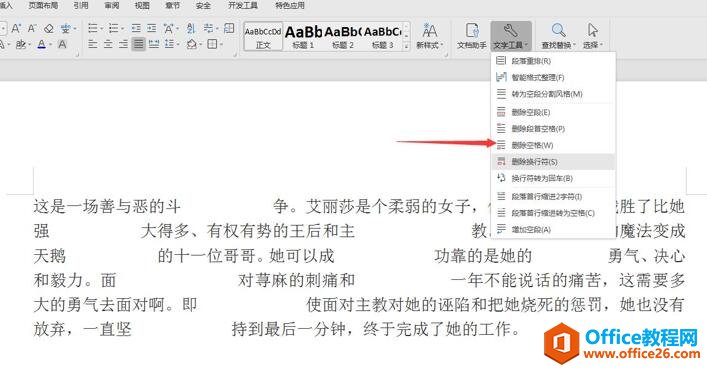Select the 正文 style
The width and height of the screenshot is (707, 371).
click(263, 36)
